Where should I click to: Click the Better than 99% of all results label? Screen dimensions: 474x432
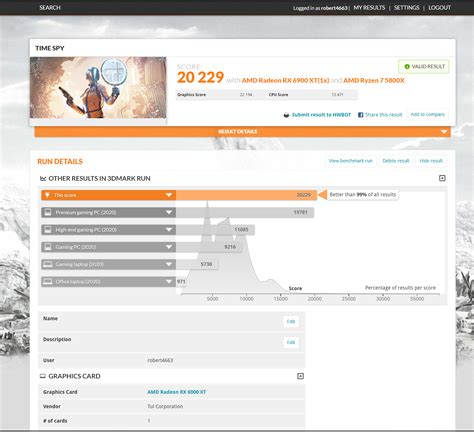tap(363, 195)
